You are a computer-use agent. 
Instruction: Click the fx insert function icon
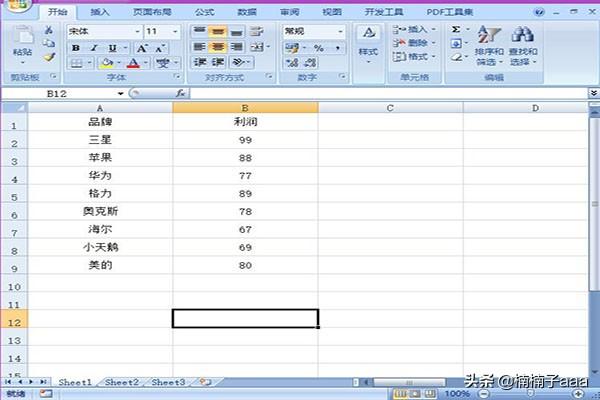point(180,93)
